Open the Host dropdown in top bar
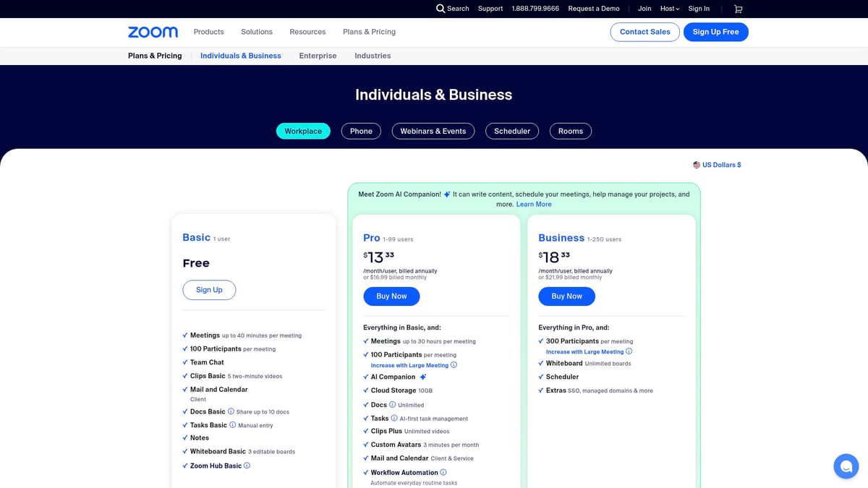The height and width of the screenshot is (488, 868). coord(669,9)
